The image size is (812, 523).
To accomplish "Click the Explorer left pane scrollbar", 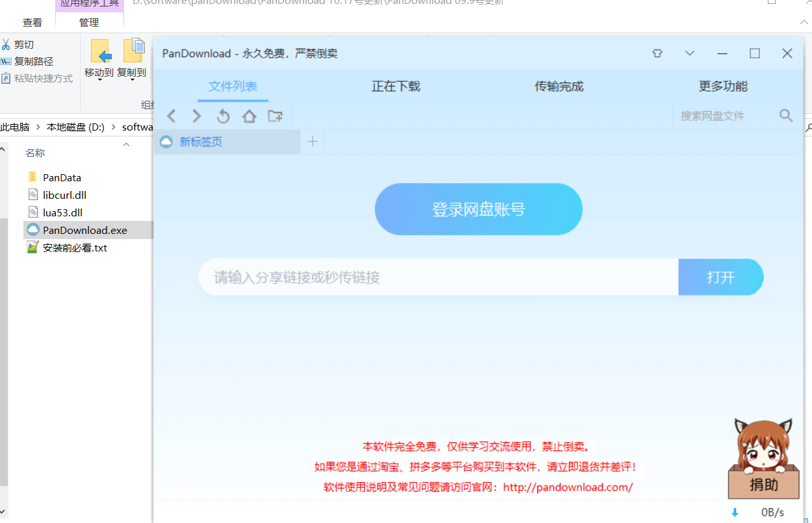I will coord(3,351).
